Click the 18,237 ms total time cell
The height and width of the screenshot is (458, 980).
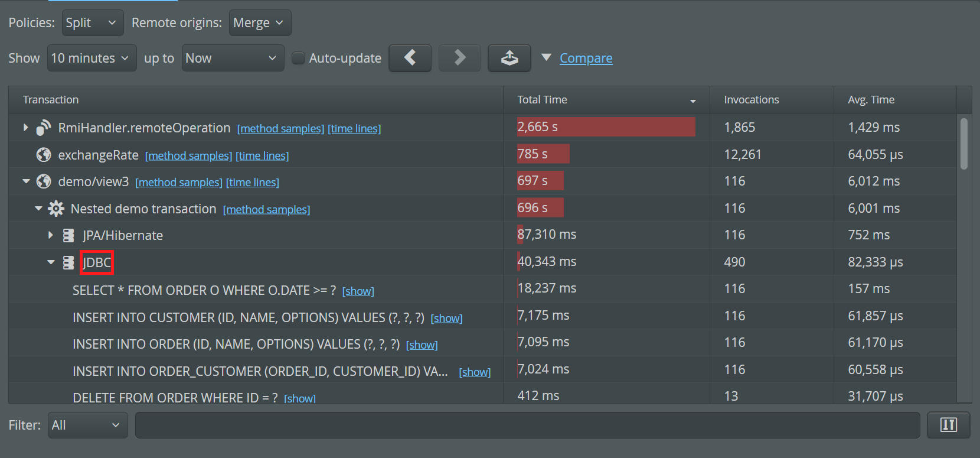coord(606,288)
